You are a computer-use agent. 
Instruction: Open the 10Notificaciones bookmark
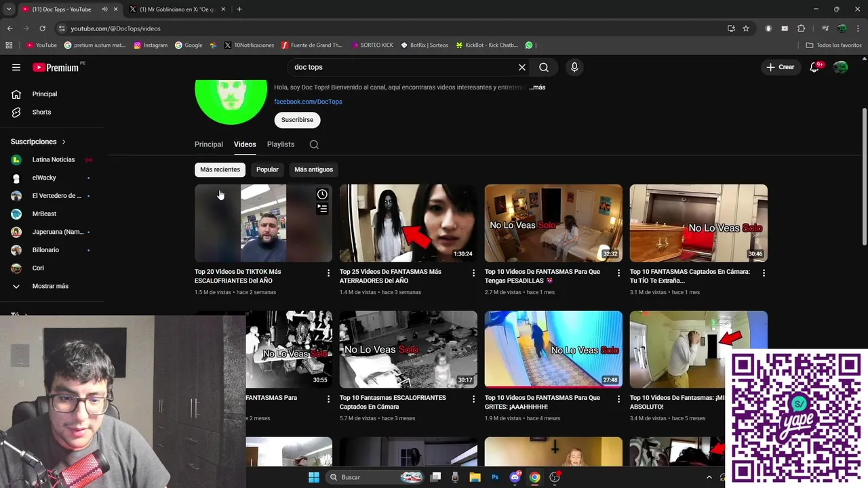coord(250,45)
